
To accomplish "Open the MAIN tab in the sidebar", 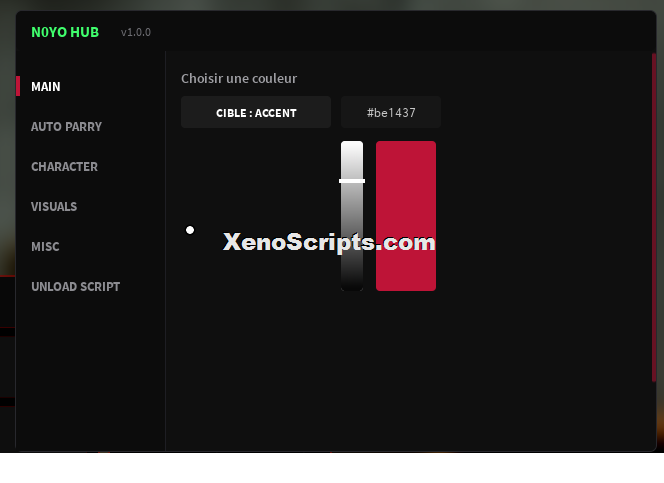I will click(46, 87).
